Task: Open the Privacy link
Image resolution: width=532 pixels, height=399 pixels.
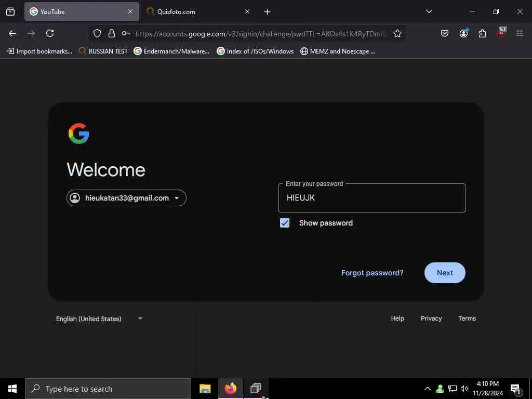Action: tap(431, 318)
